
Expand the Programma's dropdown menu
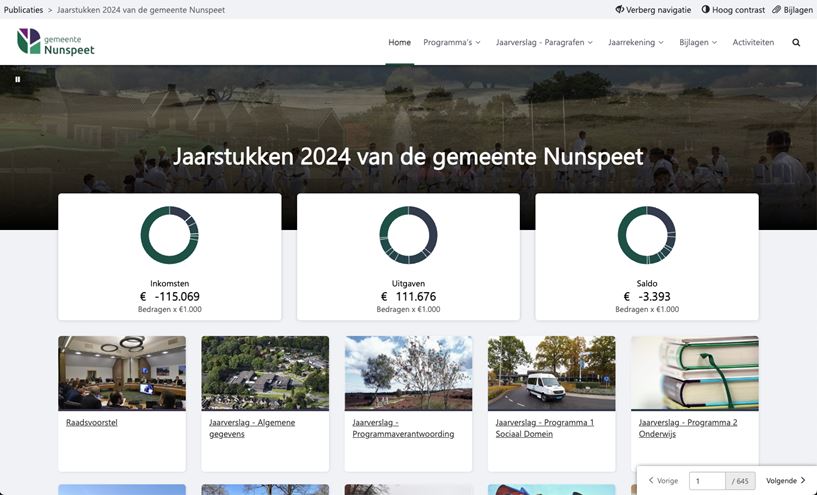coord(451,43)
